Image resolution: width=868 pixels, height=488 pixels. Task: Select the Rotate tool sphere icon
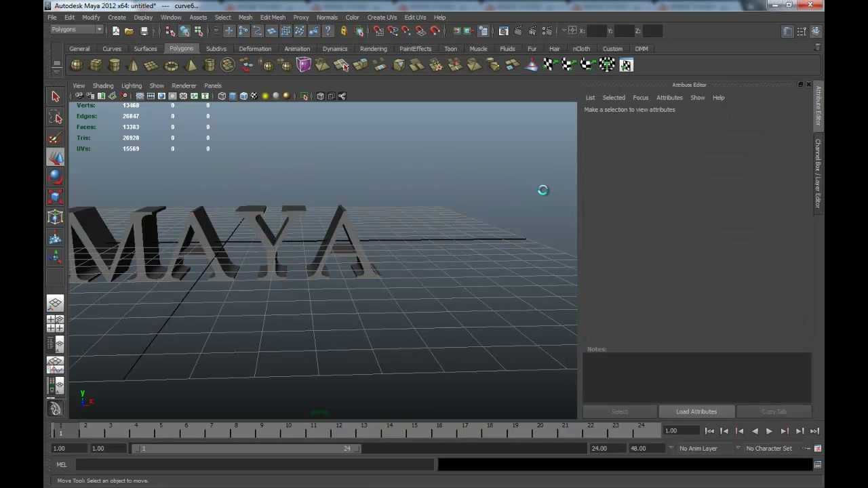[x=56, y=177]
